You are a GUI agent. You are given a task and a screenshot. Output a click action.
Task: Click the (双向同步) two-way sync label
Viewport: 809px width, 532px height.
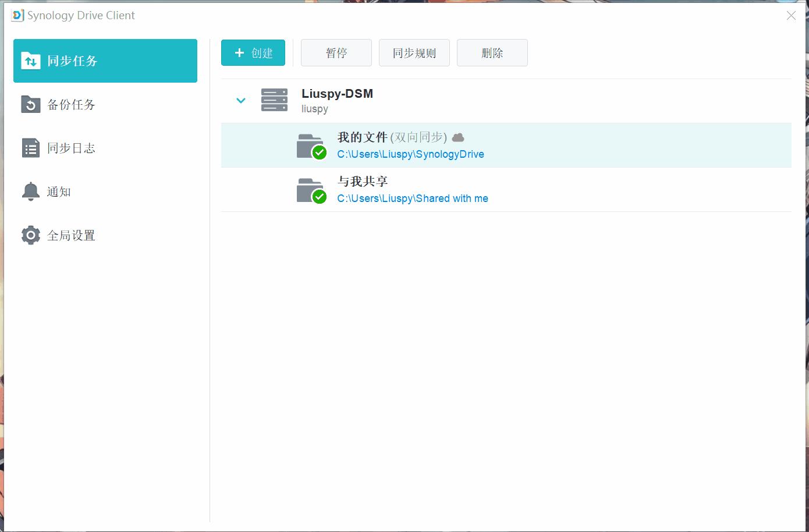(x=418, y=137)
